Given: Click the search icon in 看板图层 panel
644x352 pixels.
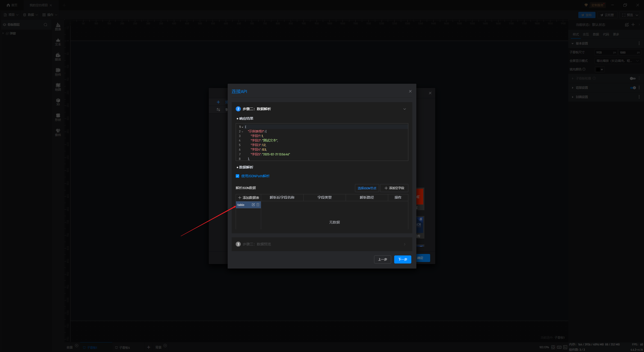Looking at the screenshot, I should pyautogui.click(x=46, y=25).
